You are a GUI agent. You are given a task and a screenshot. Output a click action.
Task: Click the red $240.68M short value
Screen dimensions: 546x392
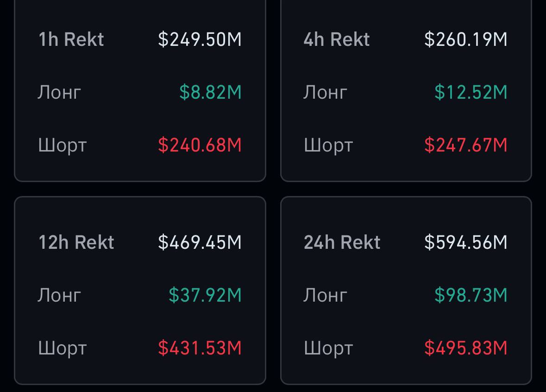tap(200, 145)
